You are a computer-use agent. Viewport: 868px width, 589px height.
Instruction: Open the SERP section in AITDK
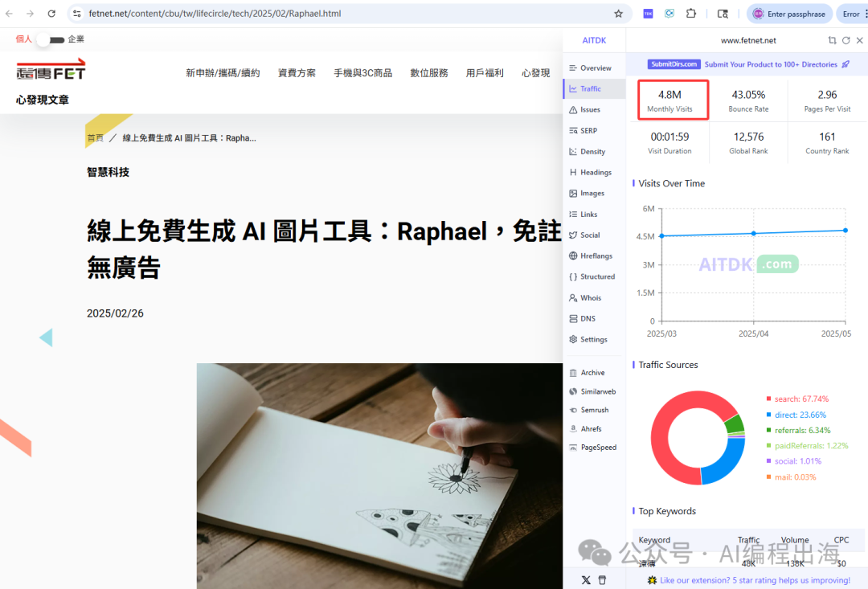point(594,131)
